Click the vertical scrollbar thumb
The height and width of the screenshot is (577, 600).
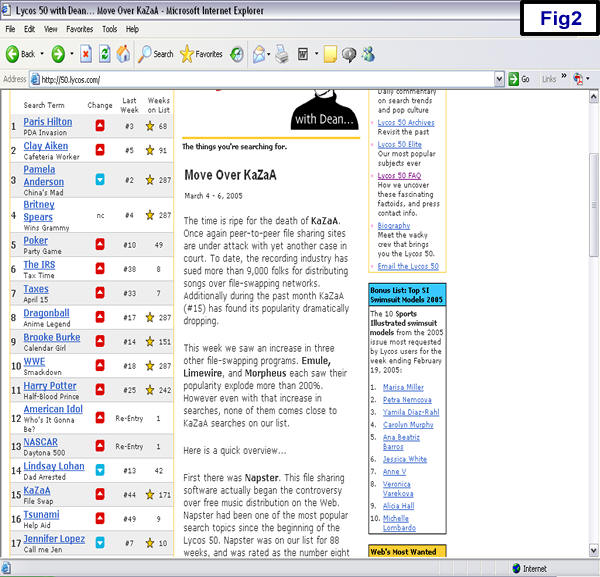pyautogui.click(x=593, y=205)
